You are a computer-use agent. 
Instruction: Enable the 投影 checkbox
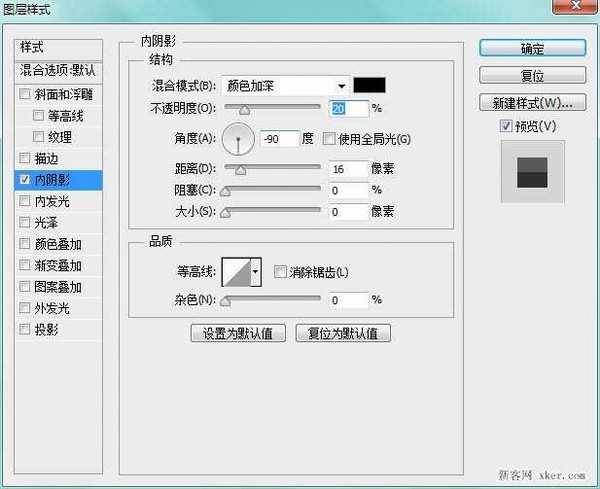(x=25, y=329)
